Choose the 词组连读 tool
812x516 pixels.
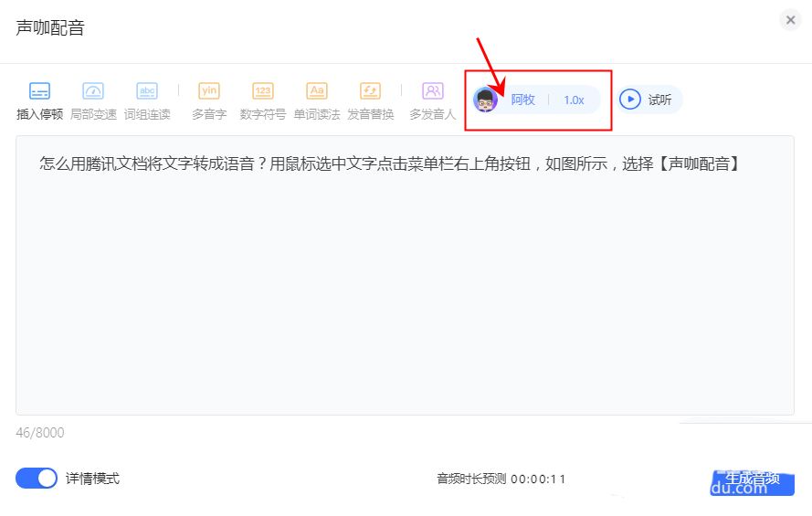(x=147, y=101)
